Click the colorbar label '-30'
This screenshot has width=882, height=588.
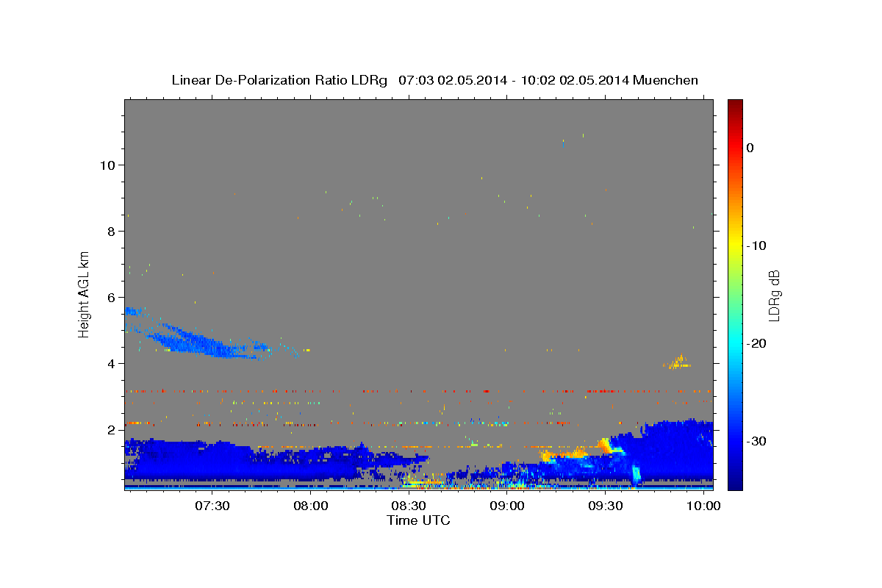pos(757,441)
